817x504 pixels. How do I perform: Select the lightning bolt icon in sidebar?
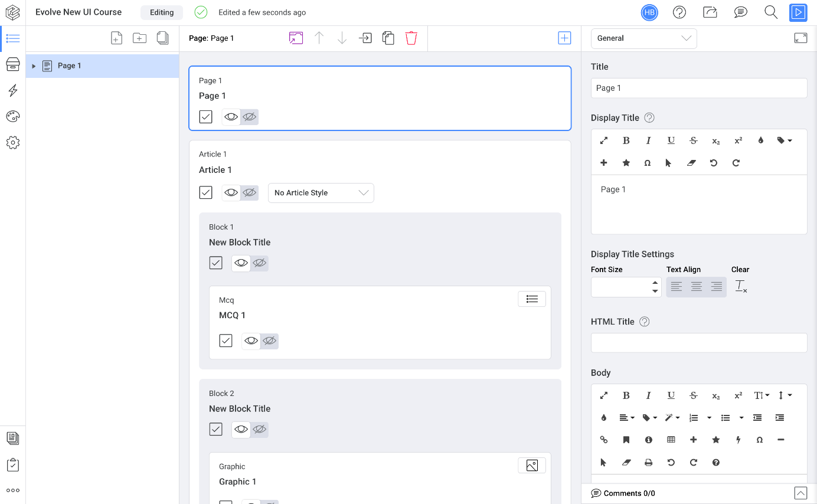pos(12,90)
